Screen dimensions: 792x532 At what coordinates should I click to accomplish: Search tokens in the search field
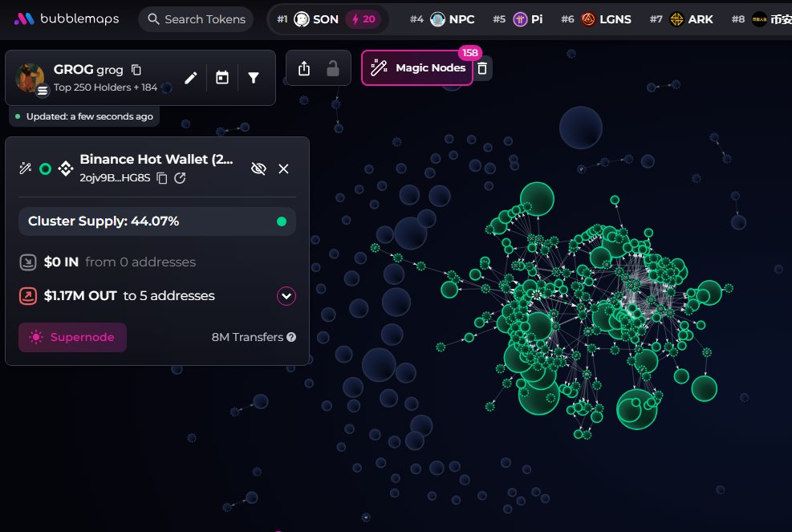click(x=196, y=19)
